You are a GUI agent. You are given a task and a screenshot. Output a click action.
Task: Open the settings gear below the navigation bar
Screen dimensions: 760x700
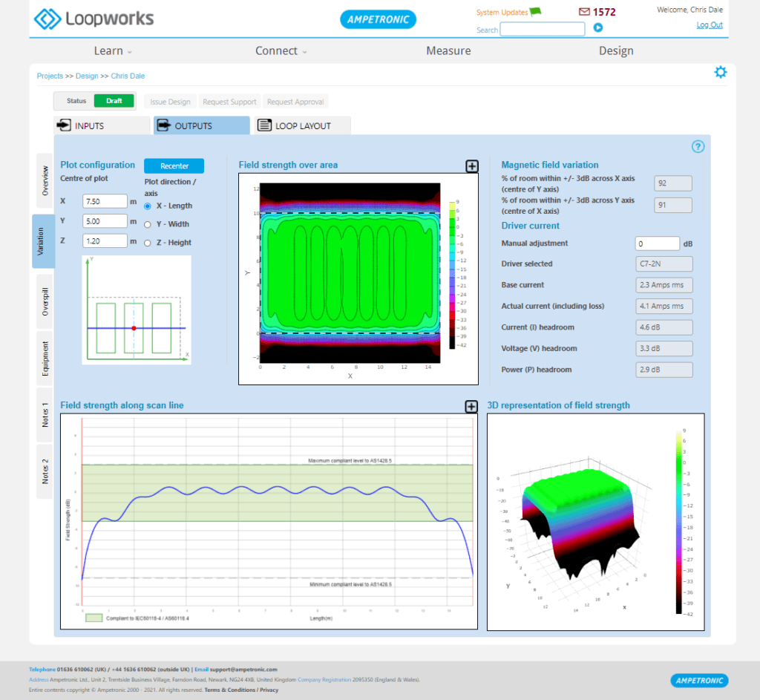[720, 72]
